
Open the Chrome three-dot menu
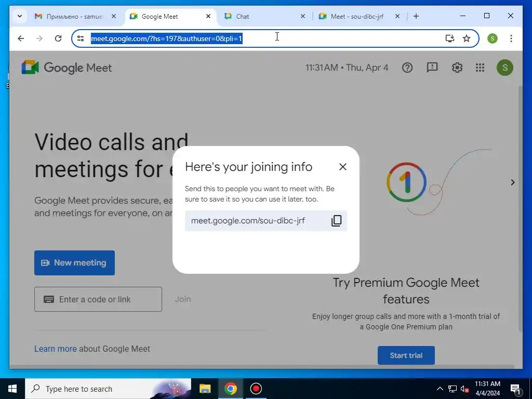511,38
